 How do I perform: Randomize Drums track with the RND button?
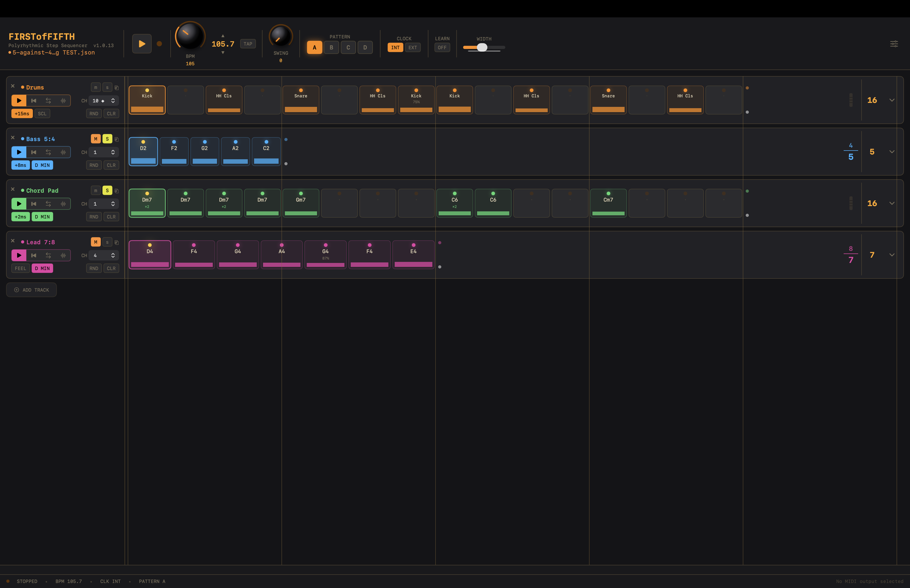[x=93, y=113]
